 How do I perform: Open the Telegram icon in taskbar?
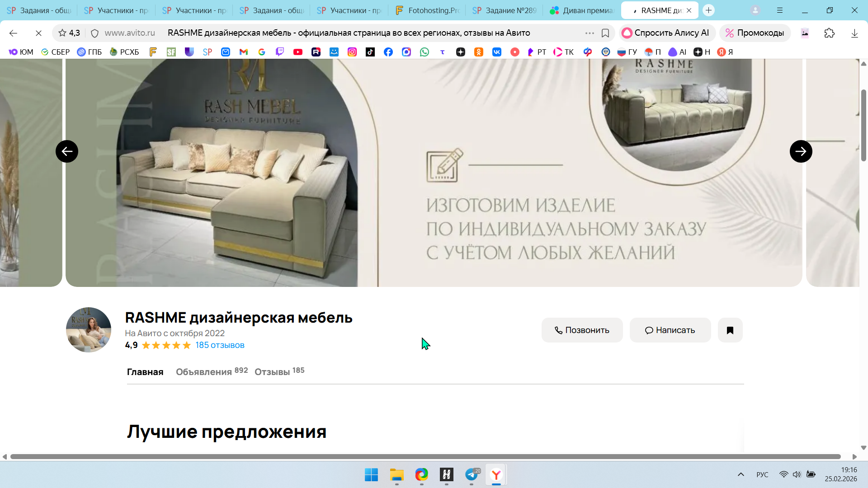coord(472,474)
